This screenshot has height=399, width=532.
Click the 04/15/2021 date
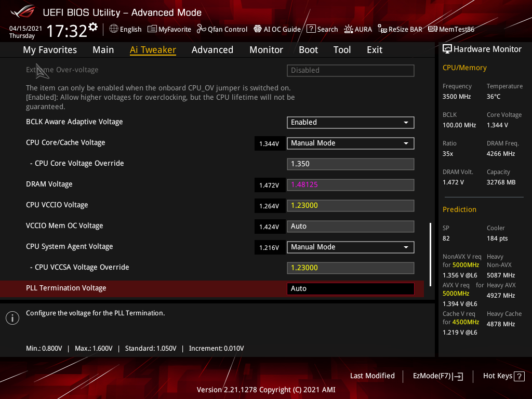25,29
